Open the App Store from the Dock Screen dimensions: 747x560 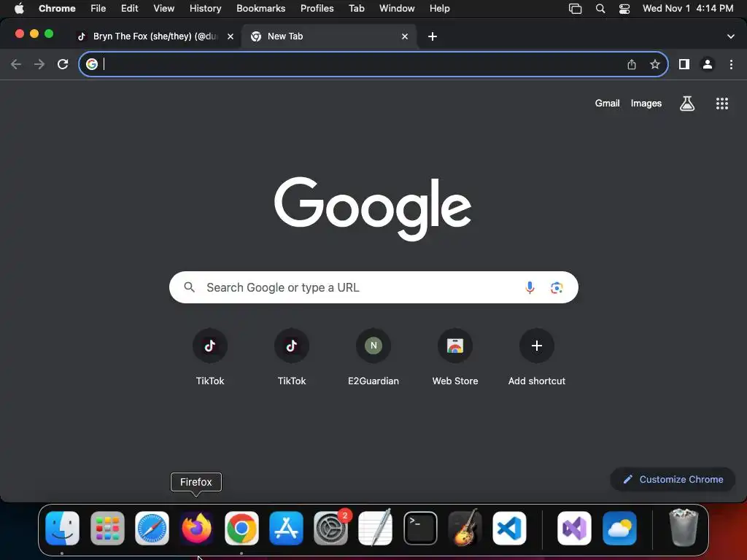[286, 528]
